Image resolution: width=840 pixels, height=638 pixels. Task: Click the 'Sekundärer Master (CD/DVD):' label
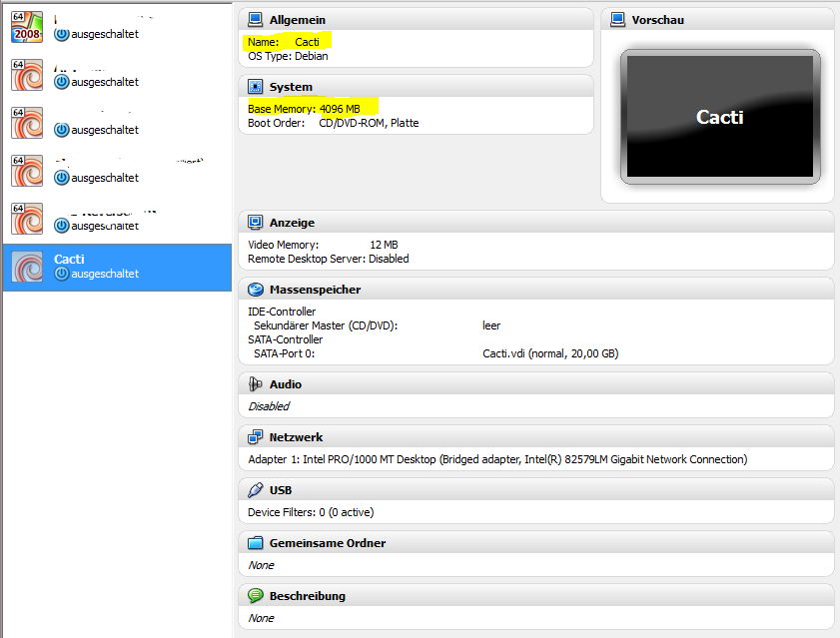326,325
